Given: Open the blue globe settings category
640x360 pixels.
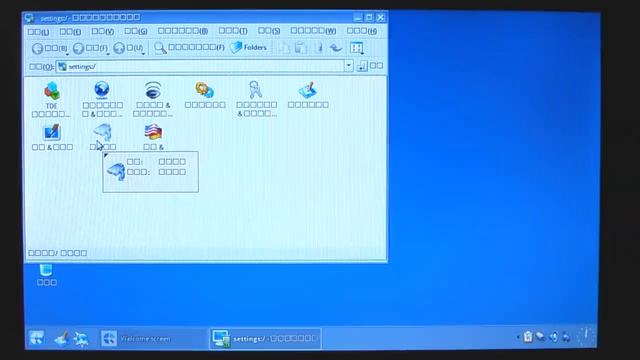Looking at the screenshot, I should 102,99.
